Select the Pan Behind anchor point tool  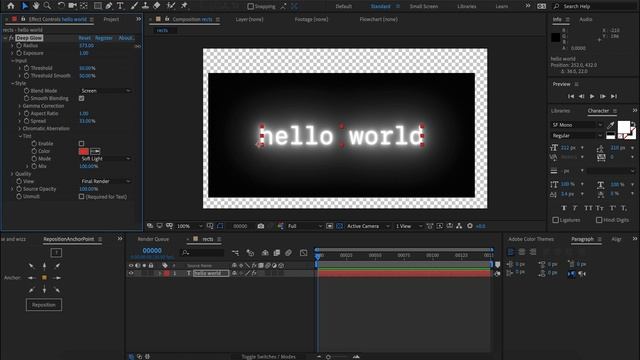coord(84,6)
